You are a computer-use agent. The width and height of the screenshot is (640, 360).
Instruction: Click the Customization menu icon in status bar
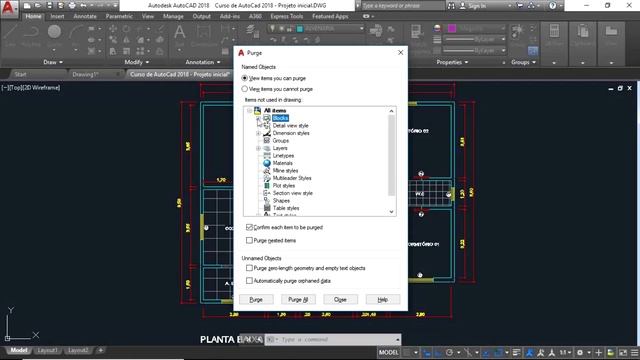pyautogui.click(x=634, y=352)
